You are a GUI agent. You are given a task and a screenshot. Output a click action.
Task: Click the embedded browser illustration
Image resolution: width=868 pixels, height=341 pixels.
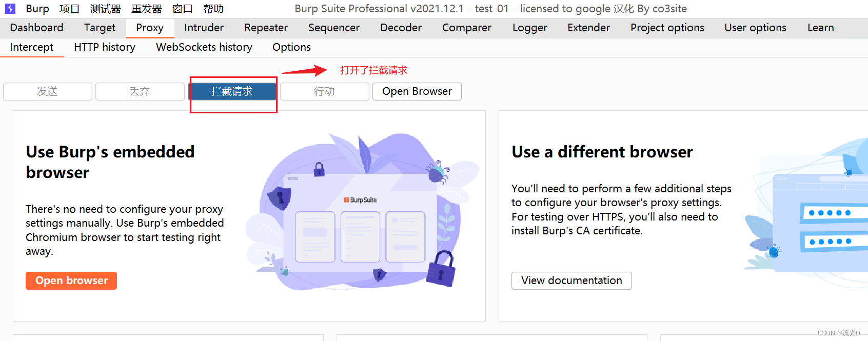[x=363, y=213]
